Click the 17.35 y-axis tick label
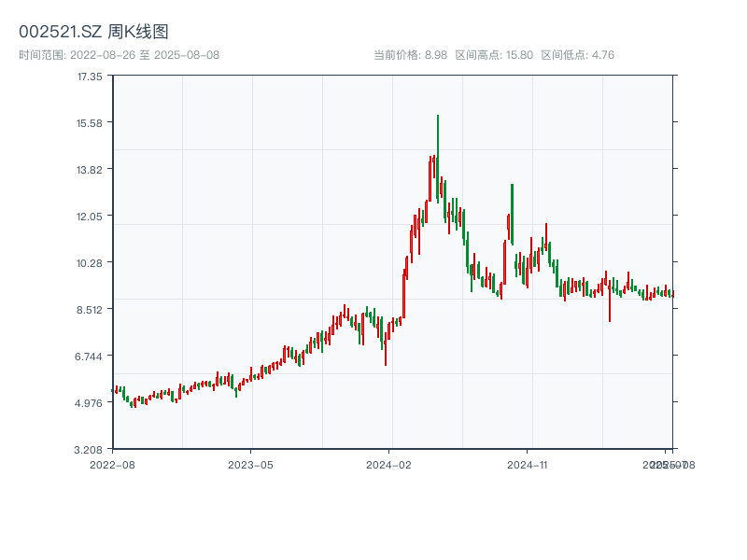Viewport: 747px width, 560px height. tap(90, 77)
